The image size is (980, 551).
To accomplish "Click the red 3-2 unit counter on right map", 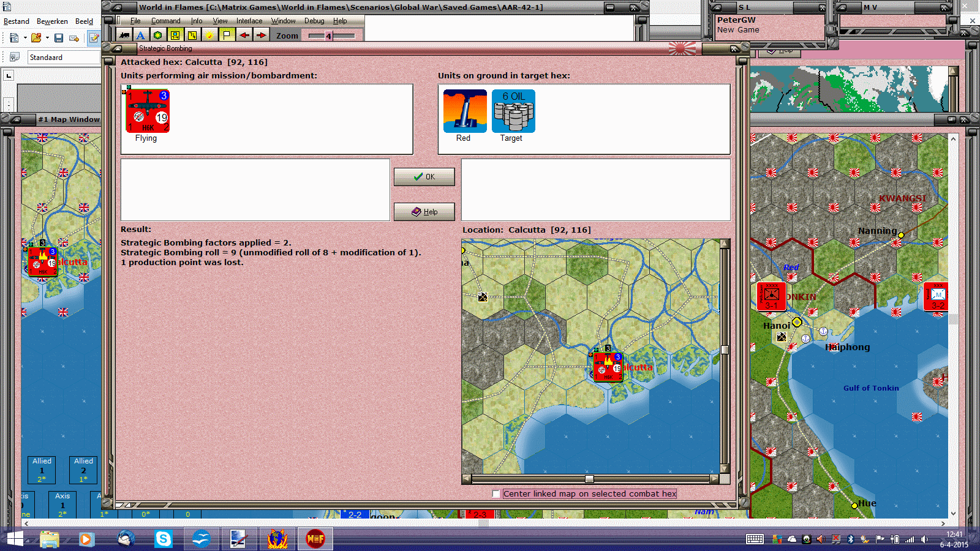I will coord(937,297).
